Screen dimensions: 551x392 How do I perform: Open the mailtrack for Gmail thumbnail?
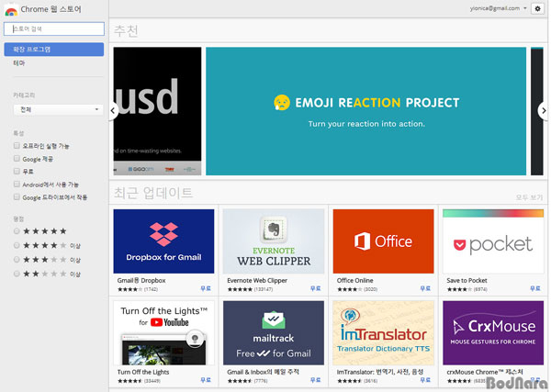coord(274,333)
